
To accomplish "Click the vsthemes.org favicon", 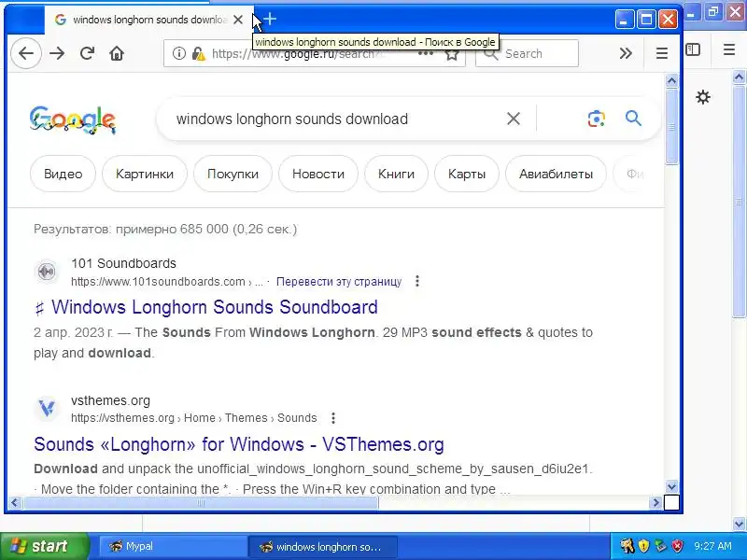I will (x=47, y=409).
